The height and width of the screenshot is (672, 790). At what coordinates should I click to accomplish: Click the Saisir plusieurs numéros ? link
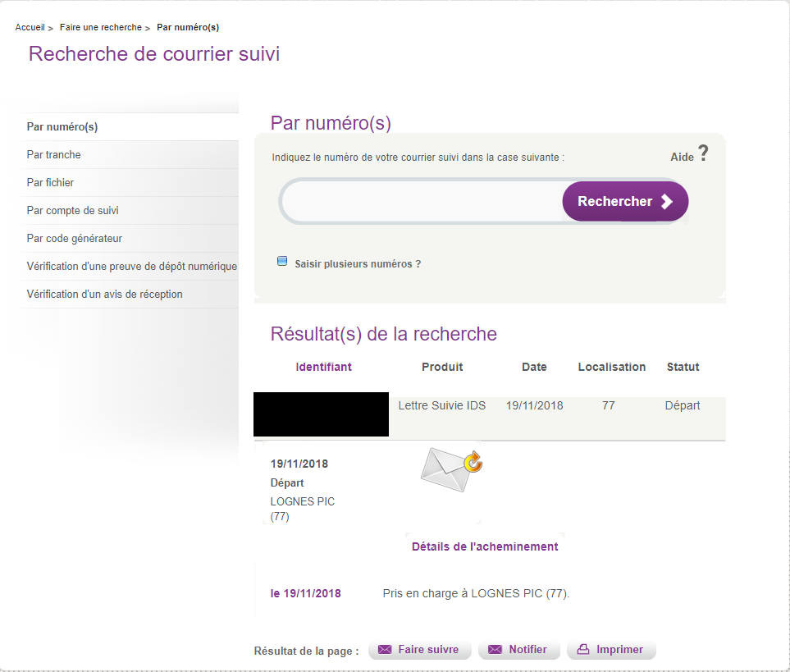(358, 264)
